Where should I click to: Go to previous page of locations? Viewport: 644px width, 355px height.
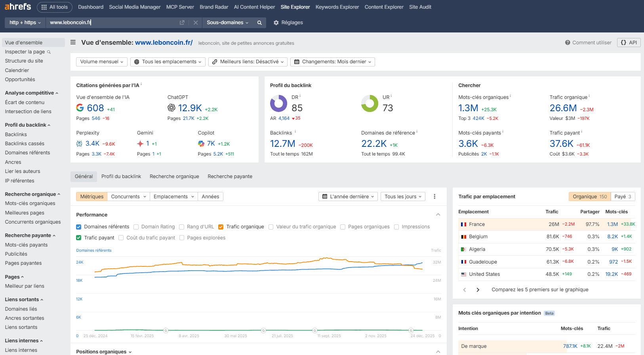point(465,290)
